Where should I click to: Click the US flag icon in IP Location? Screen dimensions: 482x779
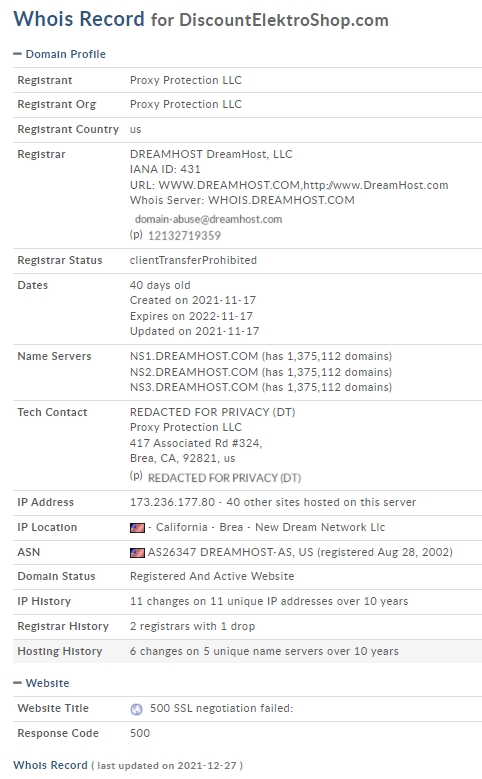pyautogui.click(x=137, y=528)
